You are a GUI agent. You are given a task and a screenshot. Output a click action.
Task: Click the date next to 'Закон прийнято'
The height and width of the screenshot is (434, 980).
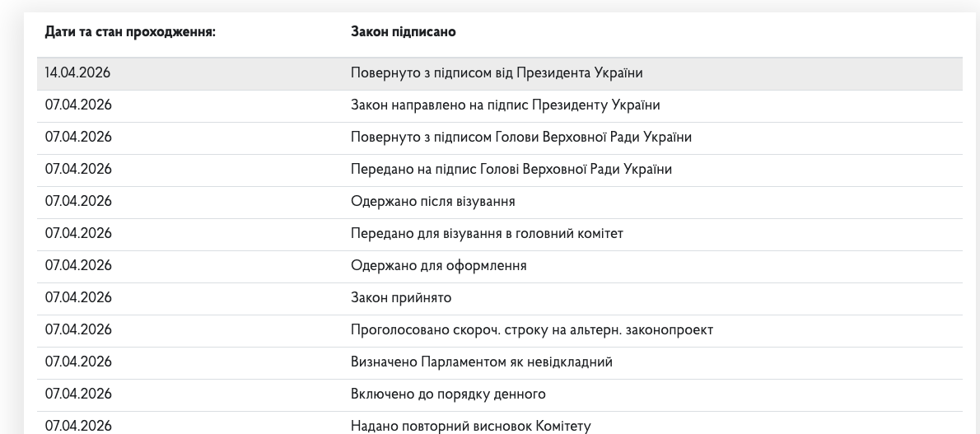(78, 298)
